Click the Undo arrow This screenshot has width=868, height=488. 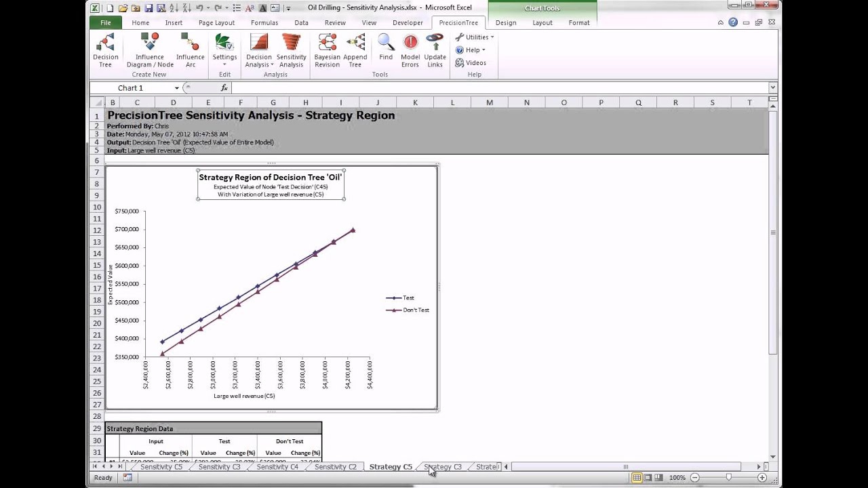(x=199, y=8)
